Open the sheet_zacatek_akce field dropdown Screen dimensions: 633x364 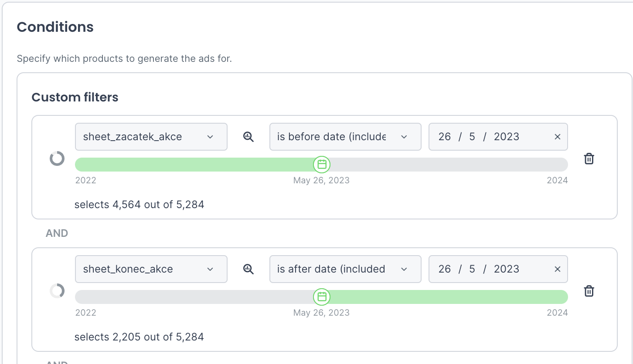click(151, 137)
